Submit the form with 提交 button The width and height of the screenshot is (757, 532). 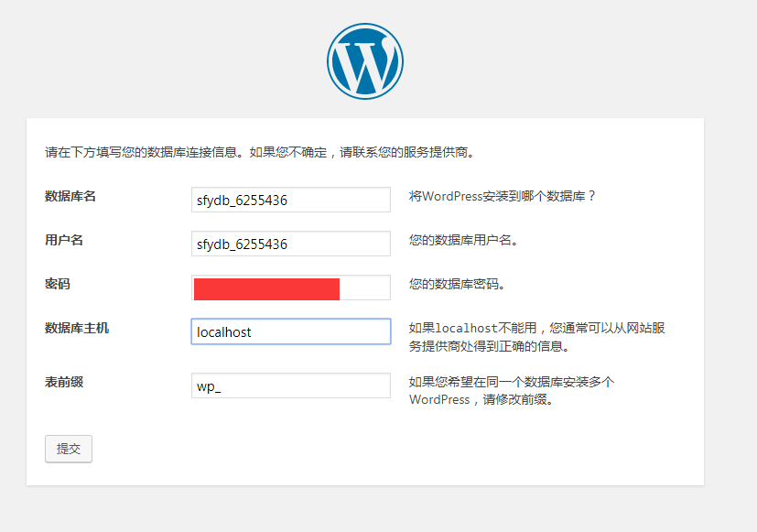[69, 449]
